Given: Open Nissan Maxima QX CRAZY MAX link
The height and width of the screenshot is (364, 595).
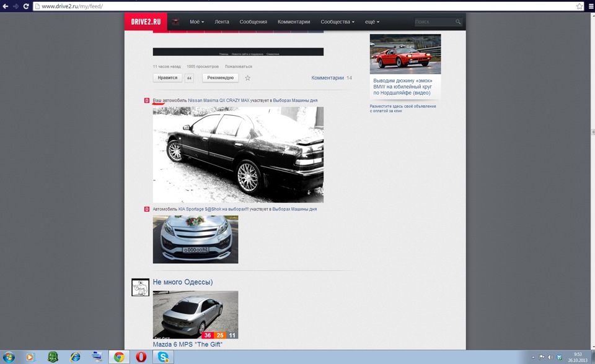Looking at the screenshot, I should click(x=219, y=100).
